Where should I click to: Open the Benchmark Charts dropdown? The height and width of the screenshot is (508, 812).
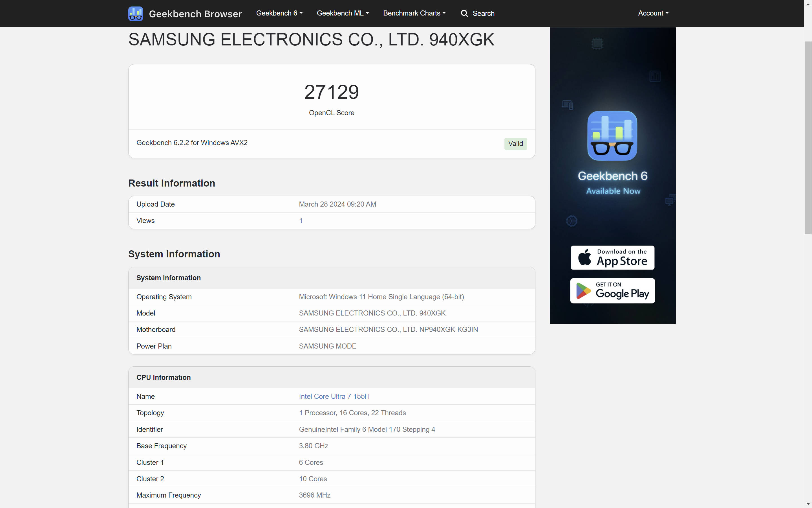point(414,13)
